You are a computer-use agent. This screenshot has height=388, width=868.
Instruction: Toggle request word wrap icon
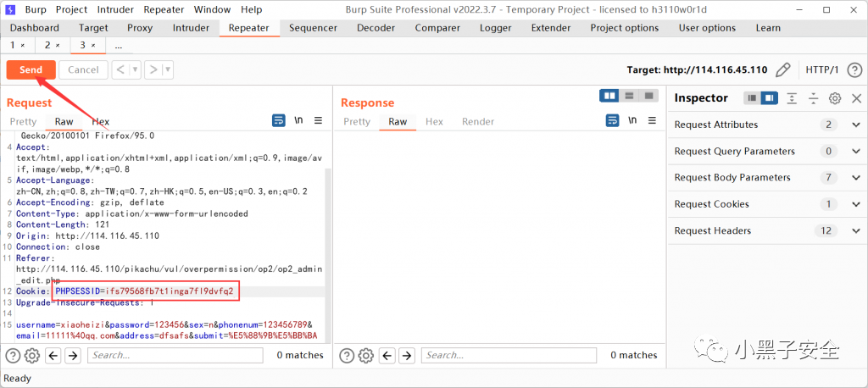tap(278, 121)
